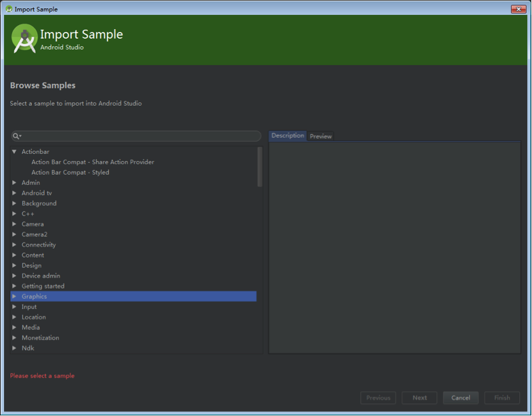Expand the Design category arrow

tap(14, 265)
